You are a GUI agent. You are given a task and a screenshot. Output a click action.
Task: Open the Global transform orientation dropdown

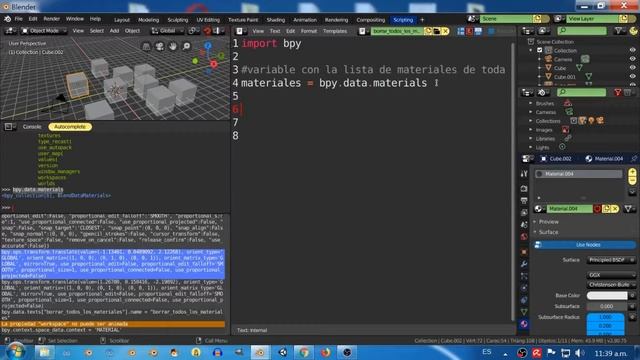coord(167,31)
